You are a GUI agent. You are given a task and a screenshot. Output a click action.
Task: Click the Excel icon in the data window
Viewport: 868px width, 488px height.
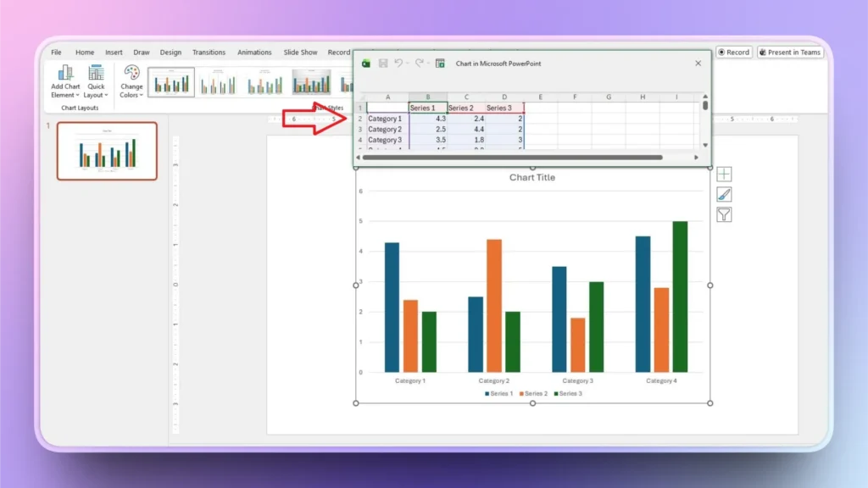(x=367, y=64)
